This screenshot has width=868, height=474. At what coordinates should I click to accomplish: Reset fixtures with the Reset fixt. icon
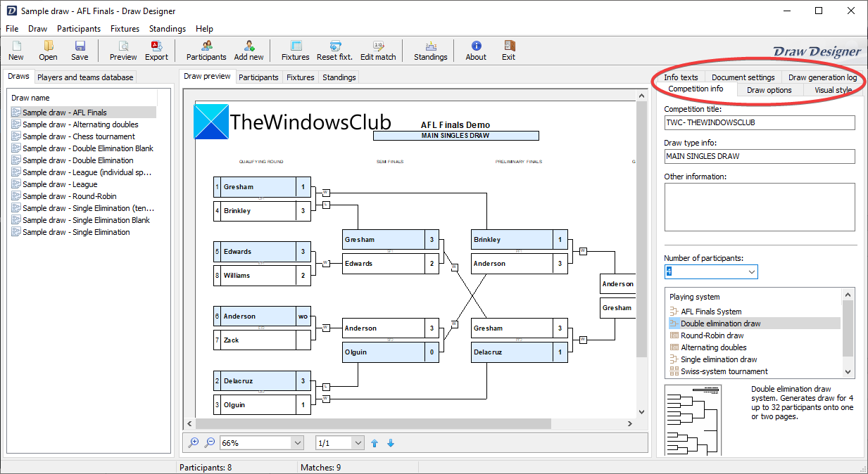click(334, 50)
